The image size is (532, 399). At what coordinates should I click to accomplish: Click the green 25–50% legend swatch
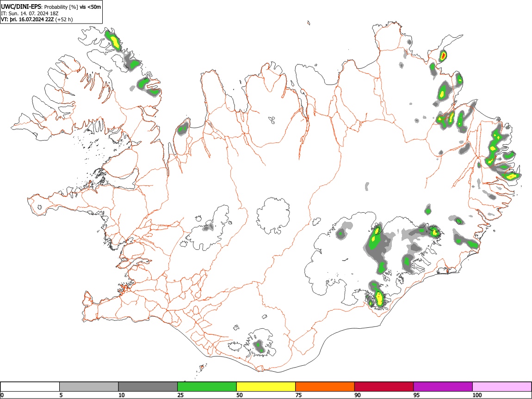pyautogui.click(x=207, y=387)
